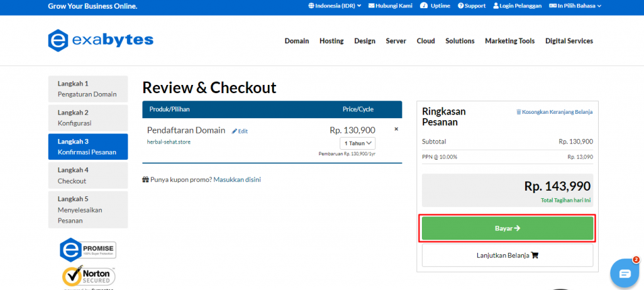
Task: Open the Server menu
Action: point(396,41)
